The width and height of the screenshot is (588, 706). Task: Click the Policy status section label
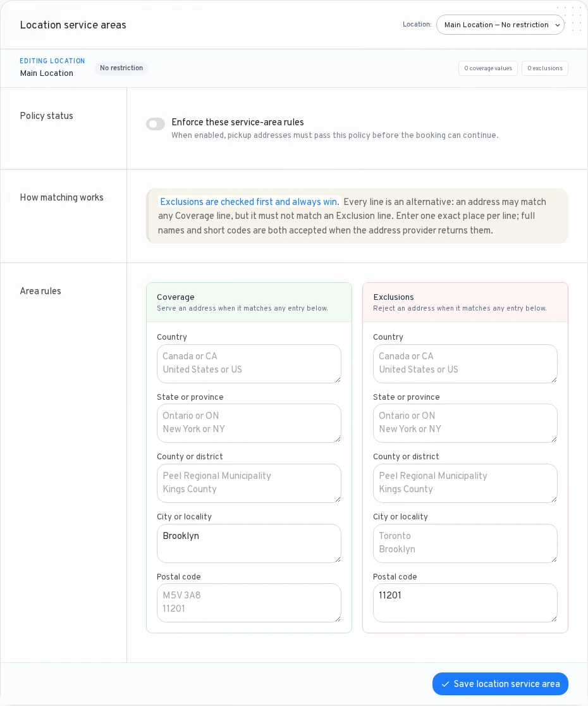(46, 116)
